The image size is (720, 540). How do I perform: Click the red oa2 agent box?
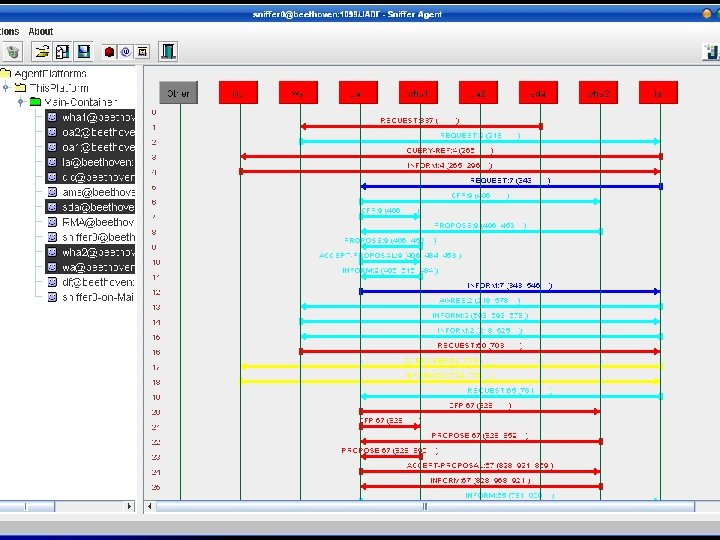coord(478,93)
